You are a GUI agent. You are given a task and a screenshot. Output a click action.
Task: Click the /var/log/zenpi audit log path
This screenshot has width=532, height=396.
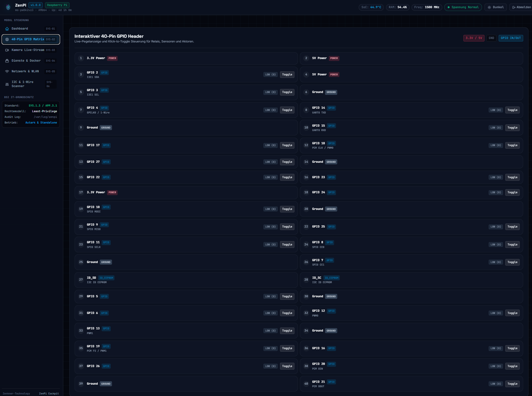coord(45,117)
